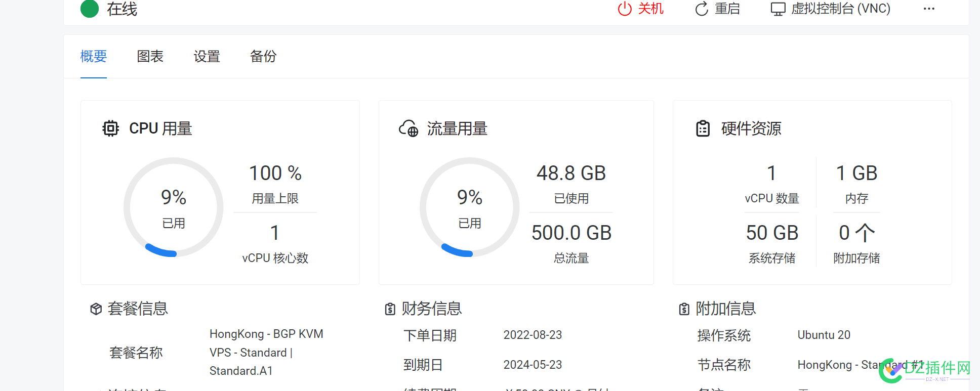Click the VNC monitor icon
The height and width of the screenshot is (391, 980).
click(778, 9)
